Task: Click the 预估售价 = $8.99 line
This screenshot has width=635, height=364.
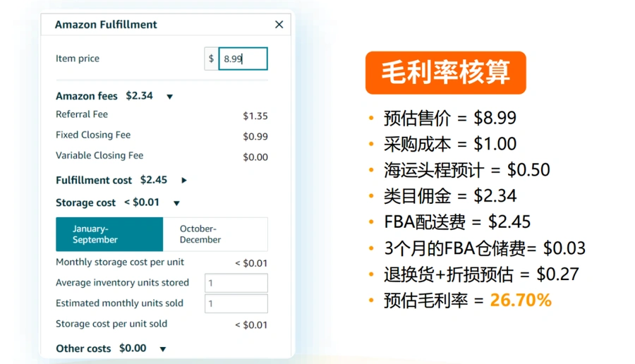Action: click(x=450, y=119)
